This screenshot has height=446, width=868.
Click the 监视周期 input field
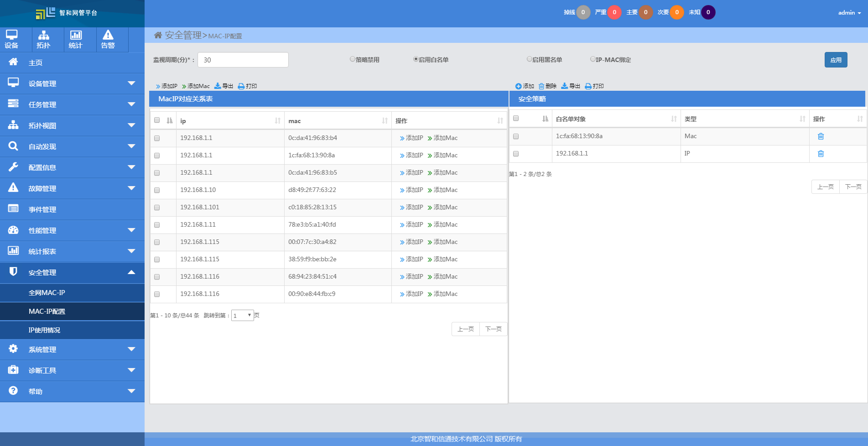[243, 60]
